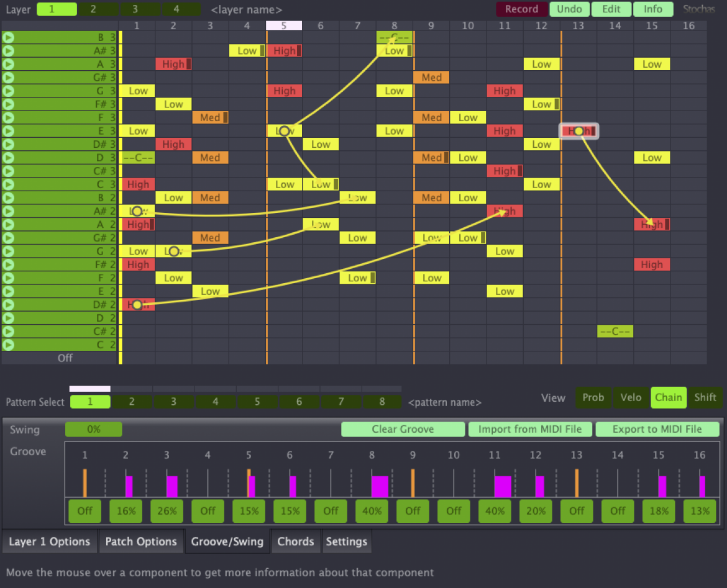The width and height of the screenshot is (727, 588).
Task: Click Clear Groove
Action: pyautogui.click(x=403, y=430)
